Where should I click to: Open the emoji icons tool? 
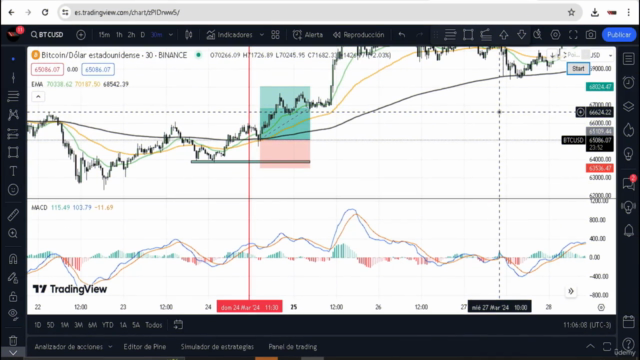tap(13, 190)
